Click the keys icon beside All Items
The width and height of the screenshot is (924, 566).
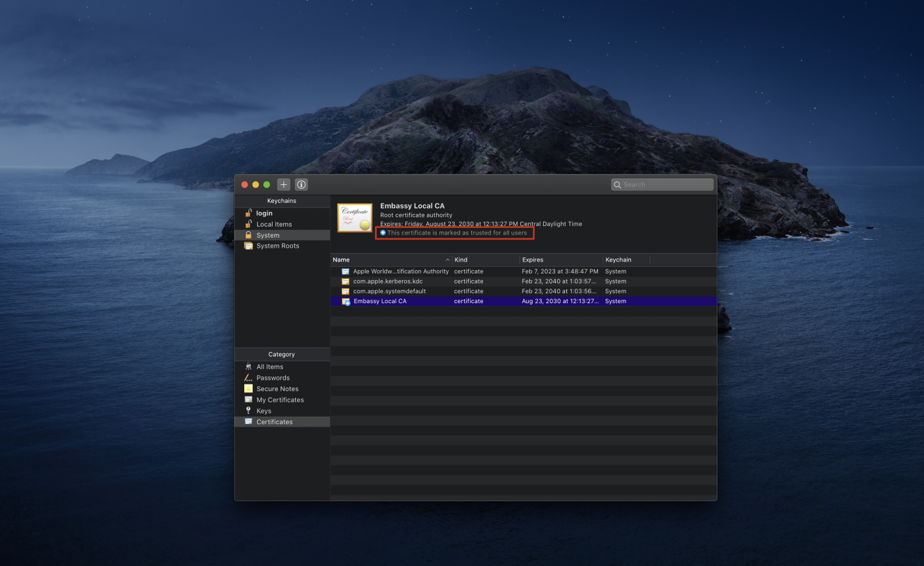click(x=248, y=367)
